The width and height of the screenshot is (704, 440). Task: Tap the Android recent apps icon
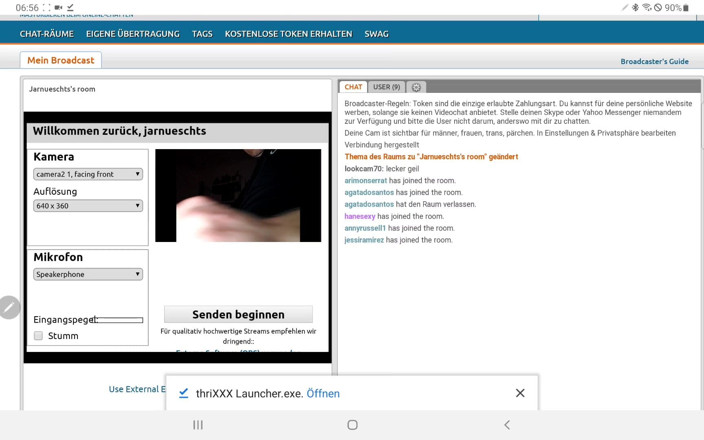[x=198, y=425]
